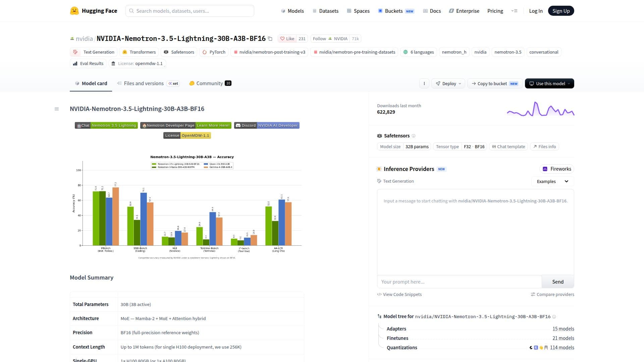Click the three-dot more options icon
This screenshot has width=644, height=362.
click(424, 83)
